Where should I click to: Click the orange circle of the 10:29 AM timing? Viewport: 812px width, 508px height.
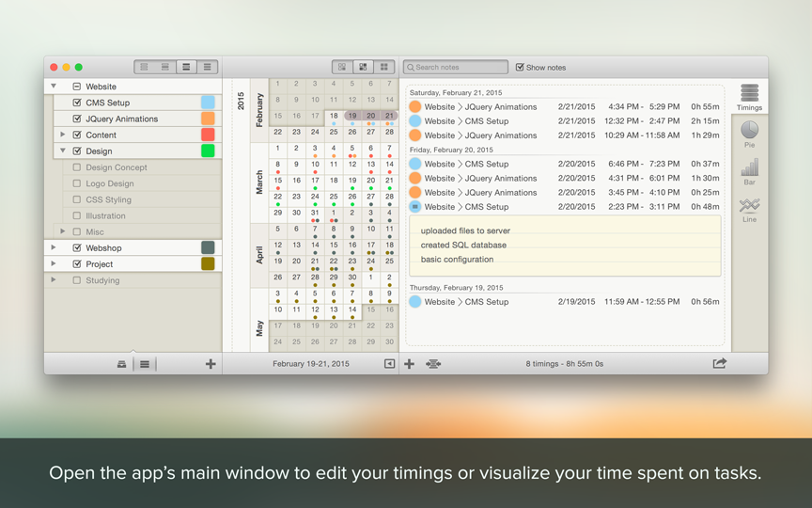[414, 135]
